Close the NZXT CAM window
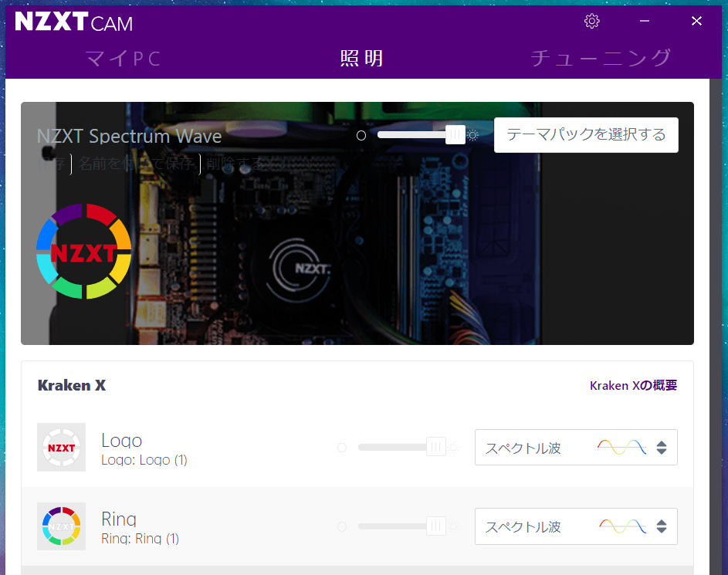Viewport: 728px width, 575px height. pos(696,21)
